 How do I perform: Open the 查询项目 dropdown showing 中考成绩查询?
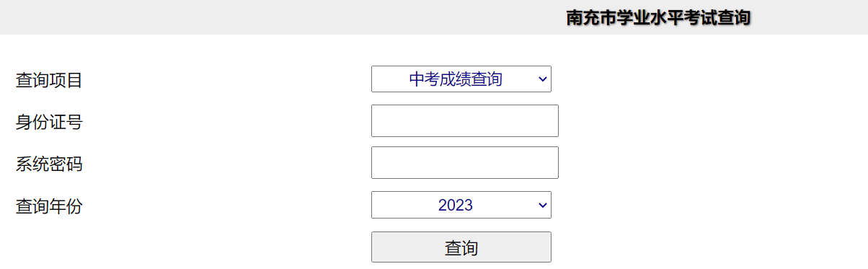[461, 79]
